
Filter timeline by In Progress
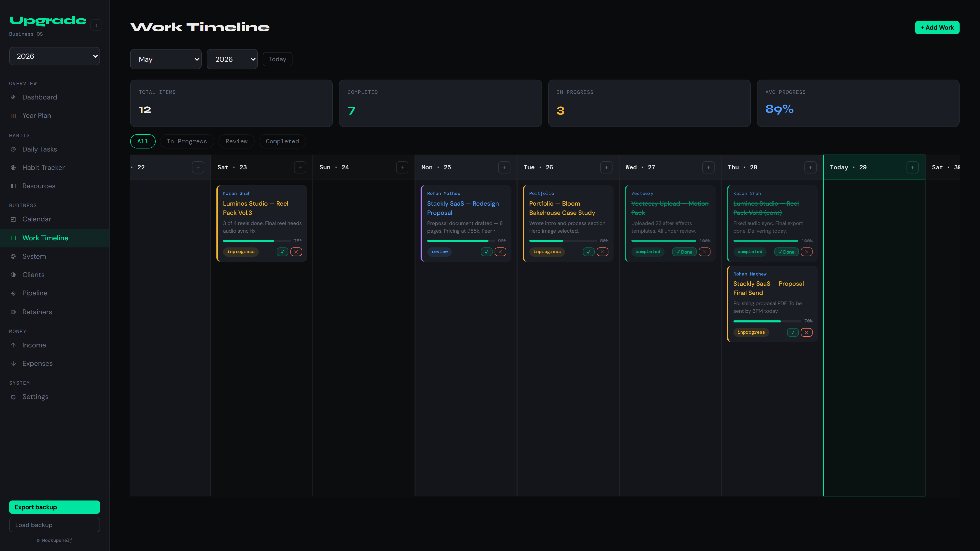click(x=187, y=142)
